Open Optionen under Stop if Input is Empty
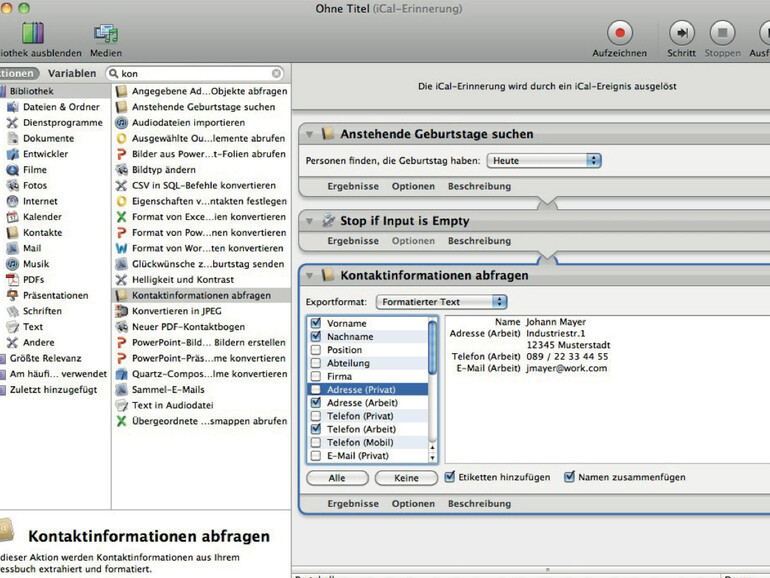770x578 pixels. click(413, 241)
